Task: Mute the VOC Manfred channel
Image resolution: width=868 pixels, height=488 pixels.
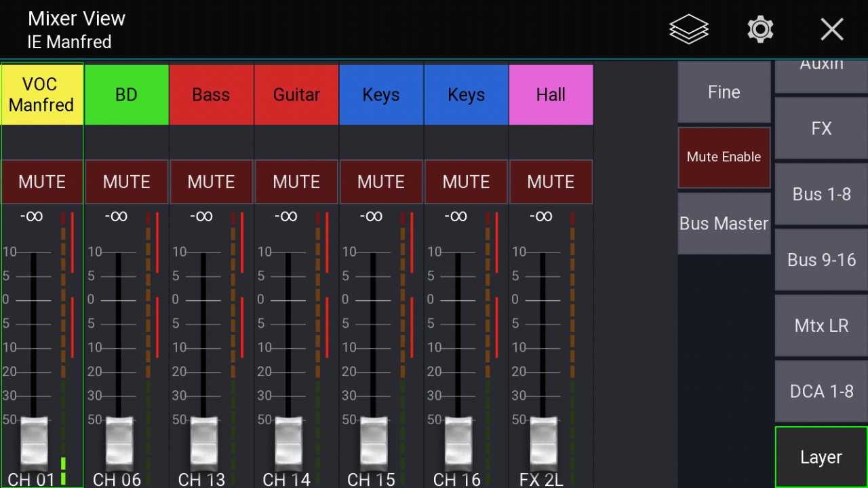Action: (x=42, y=182)
